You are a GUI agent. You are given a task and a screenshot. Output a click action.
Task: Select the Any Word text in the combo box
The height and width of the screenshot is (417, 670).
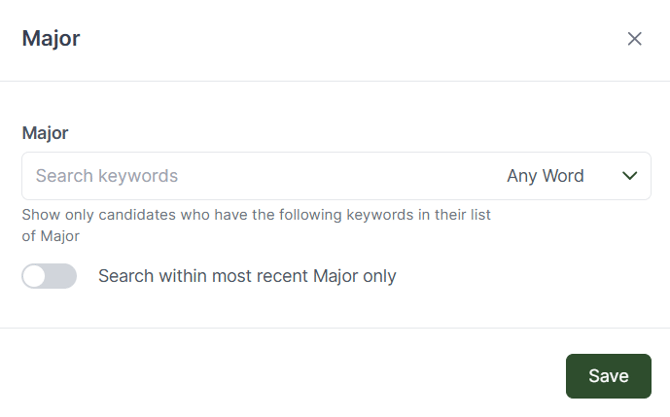click(545, 176)
